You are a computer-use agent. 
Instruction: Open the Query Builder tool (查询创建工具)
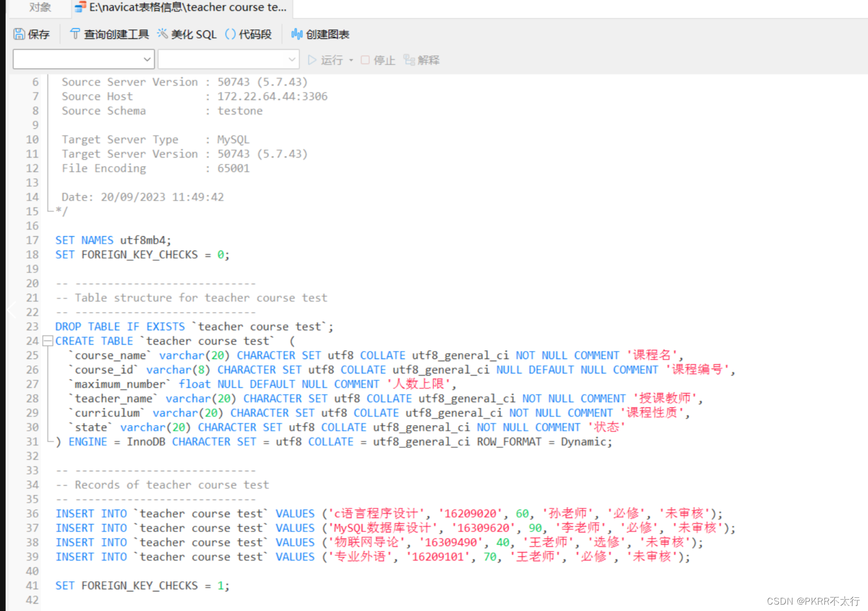point(110,35)
